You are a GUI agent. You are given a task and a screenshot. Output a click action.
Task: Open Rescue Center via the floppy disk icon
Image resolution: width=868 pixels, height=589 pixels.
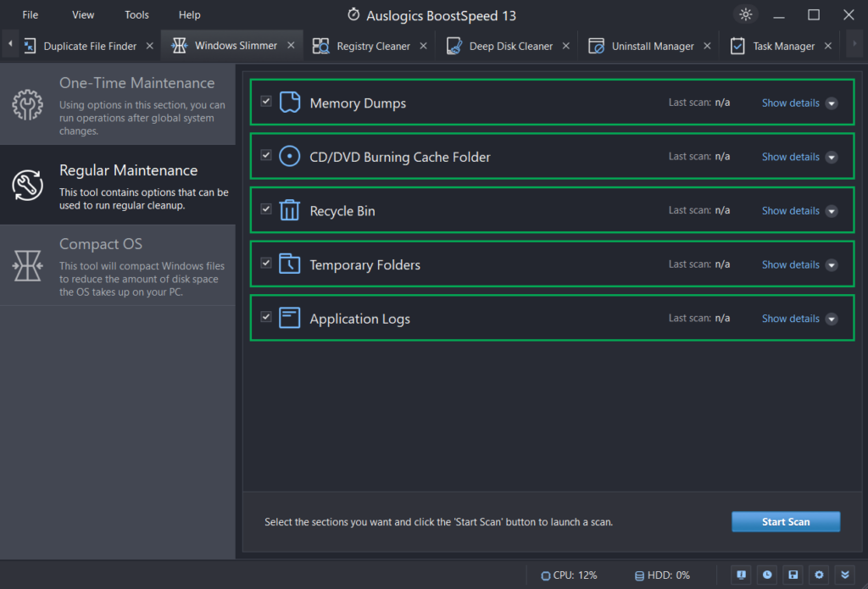(x=793, y=575)
